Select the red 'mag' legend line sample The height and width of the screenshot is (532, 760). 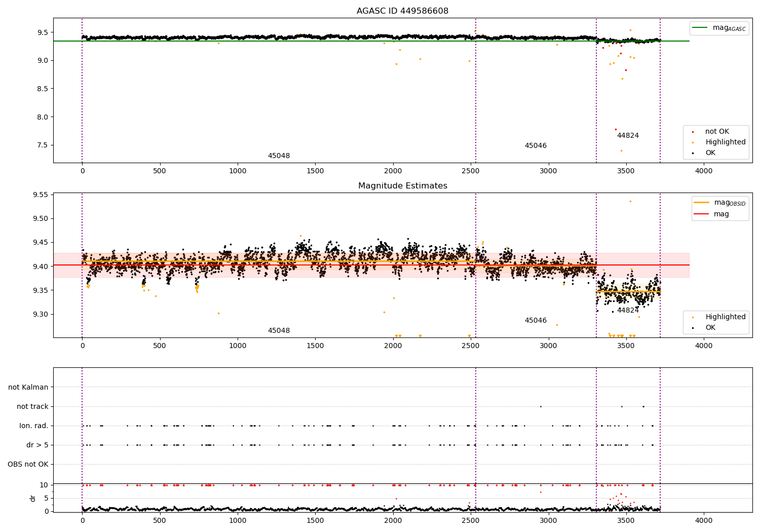(x=702, y=214)
